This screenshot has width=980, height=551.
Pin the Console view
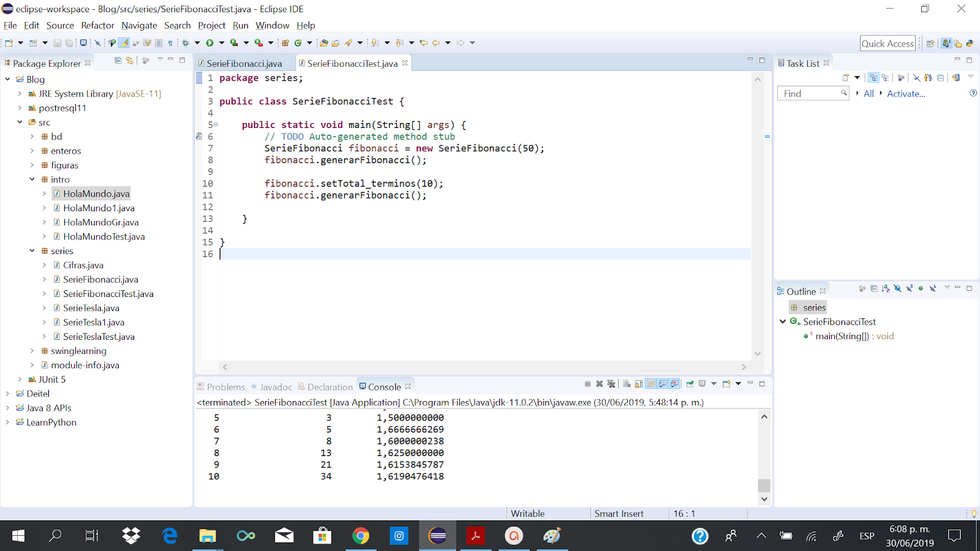[x=689, y=384]
